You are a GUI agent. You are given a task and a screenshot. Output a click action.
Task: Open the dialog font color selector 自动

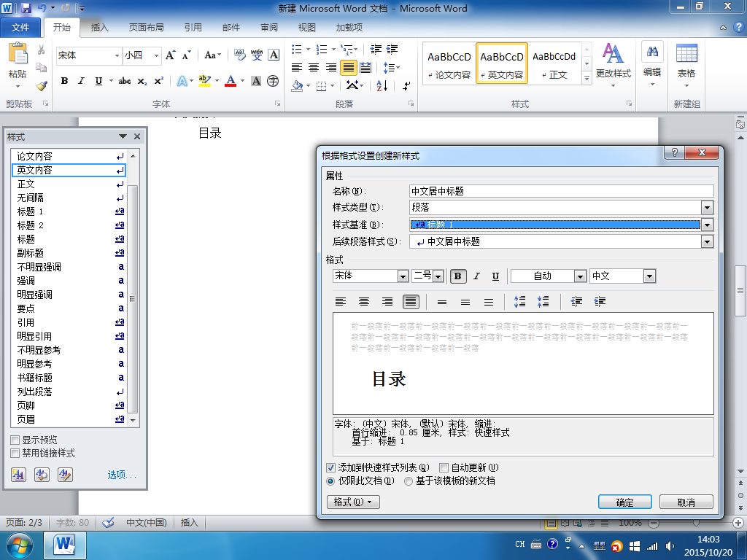click(x=580, y=276)
